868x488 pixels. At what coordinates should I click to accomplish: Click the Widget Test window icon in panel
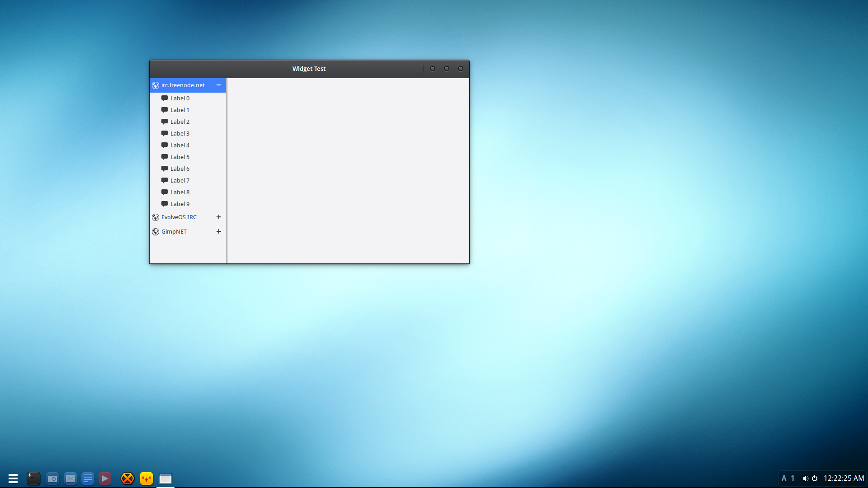click(165, 479)
